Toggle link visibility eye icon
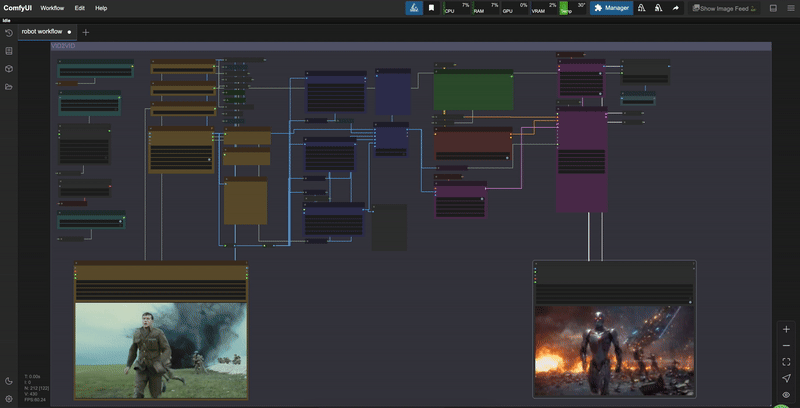The image size is (800, 408). click(x=786, y=395)
